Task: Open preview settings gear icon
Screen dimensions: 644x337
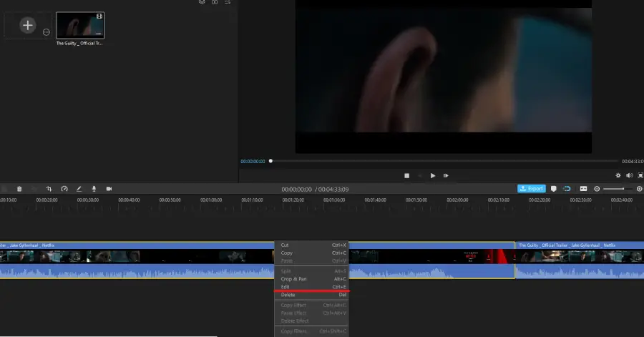Action: [x=618, y=175]
